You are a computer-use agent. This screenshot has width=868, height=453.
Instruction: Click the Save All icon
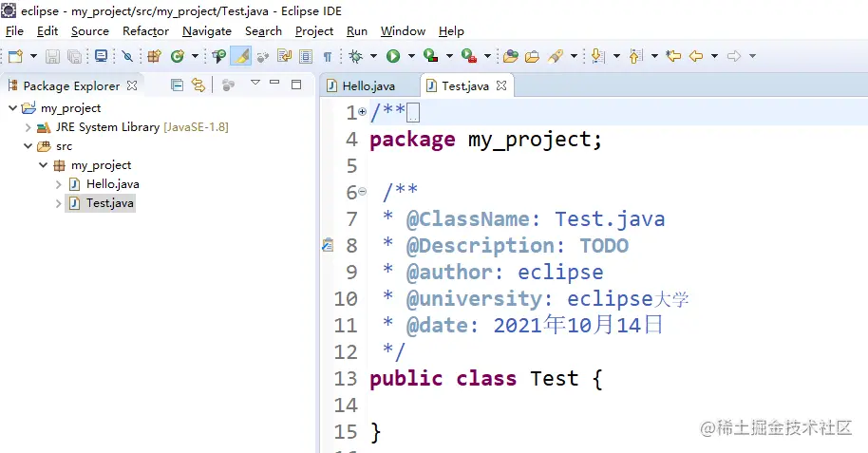[74, 56]
